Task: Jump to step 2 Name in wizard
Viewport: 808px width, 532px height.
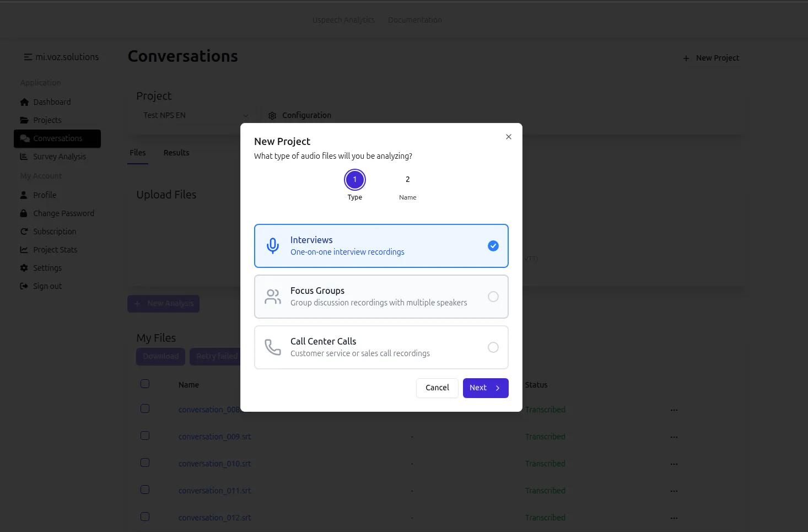Action: click(407, 180)
